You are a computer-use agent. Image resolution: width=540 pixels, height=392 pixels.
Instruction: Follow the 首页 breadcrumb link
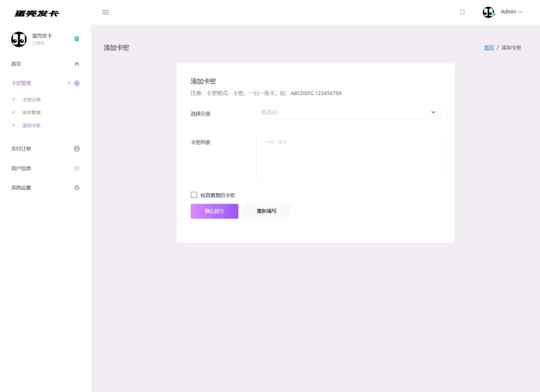coord(489,48)
